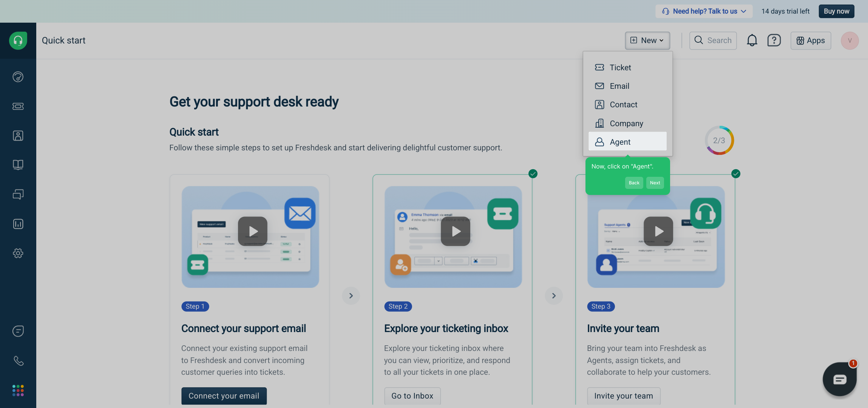The height and width of the screenshot is (408, 868).
Task: Open the phone icon in the sidebar
Action: (18, 361)
